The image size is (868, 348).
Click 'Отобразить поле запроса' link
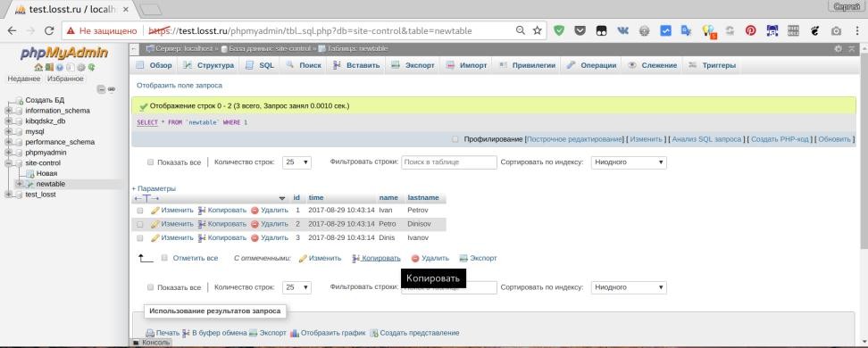[179, 86]
